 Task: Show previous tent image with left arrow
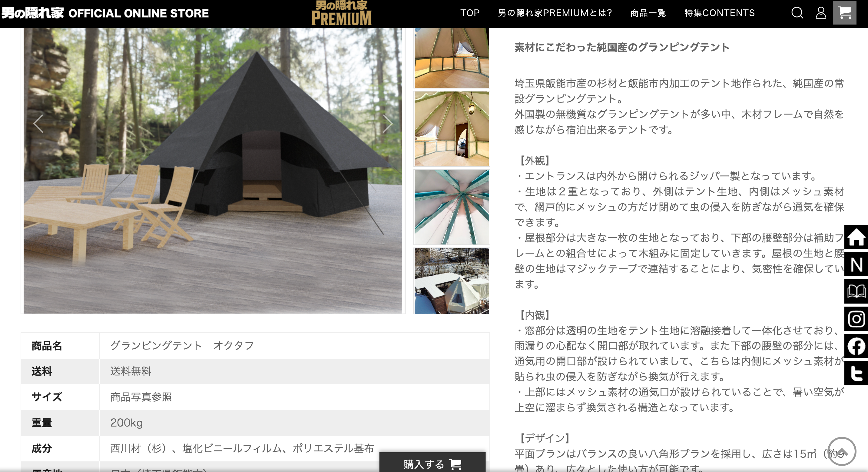coord(38,123)
